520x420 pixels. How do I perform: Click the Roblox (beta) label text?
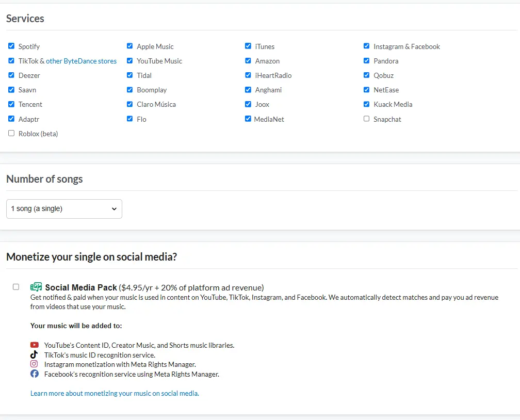point(38,134)
